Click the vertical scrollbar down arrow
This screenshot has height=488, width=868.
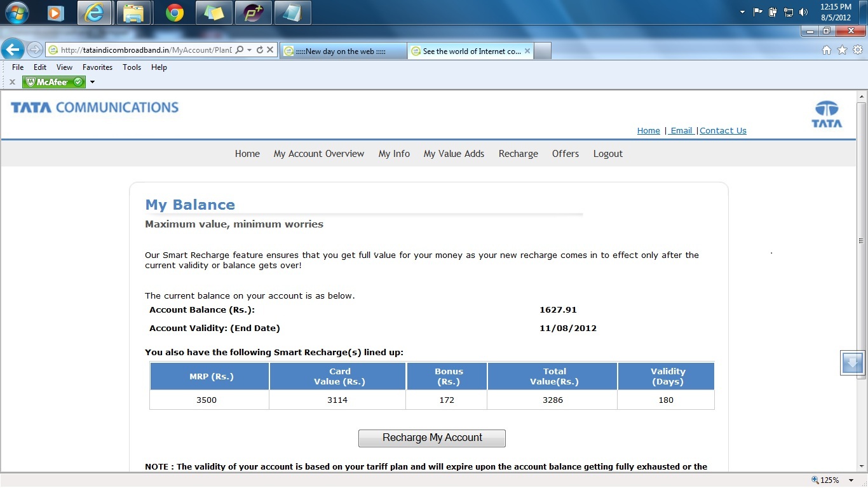[x=862, y=466]
